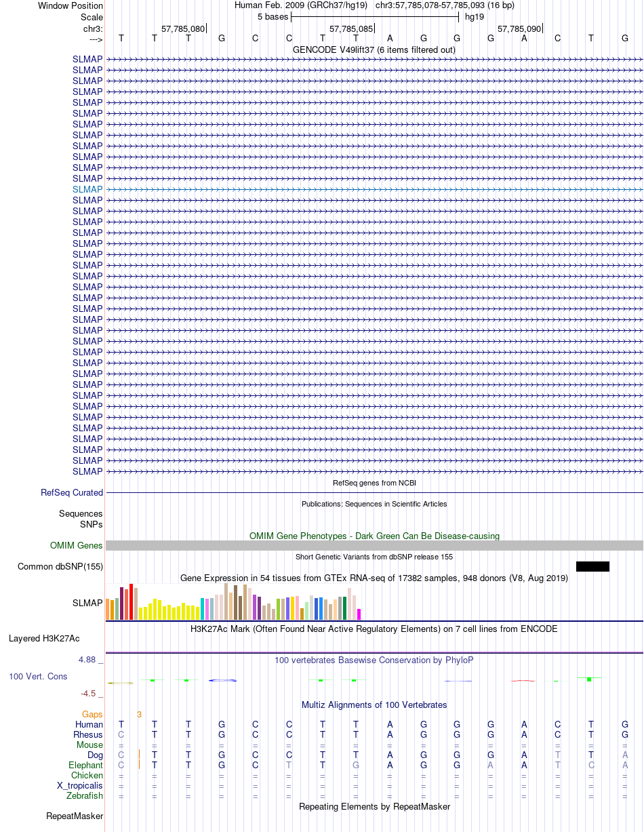Click the Scale label
Viewport: 644px width, 832px height.
[x=92, y=17]
